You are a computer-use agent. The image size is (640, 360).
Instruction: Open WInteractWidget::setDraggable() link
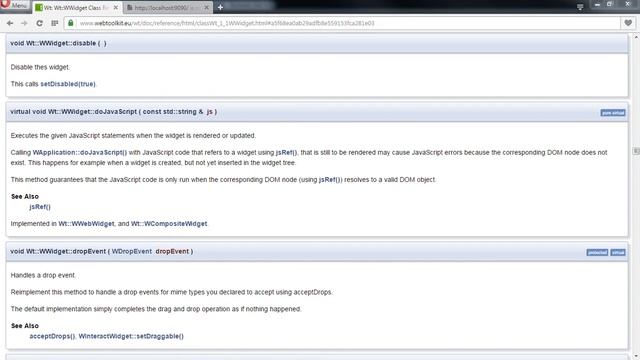(131, 336)
